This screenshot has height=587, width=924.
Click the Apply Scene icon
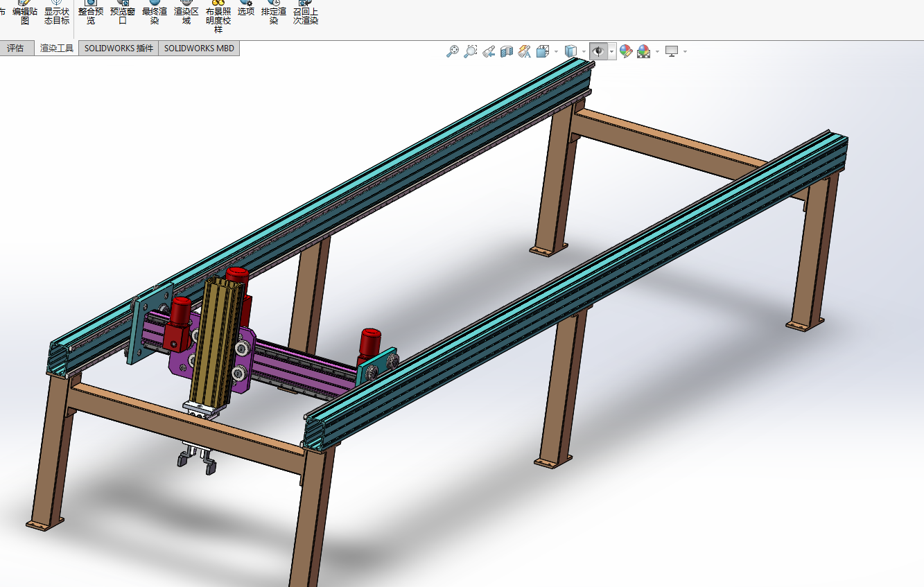pos(644,51)
